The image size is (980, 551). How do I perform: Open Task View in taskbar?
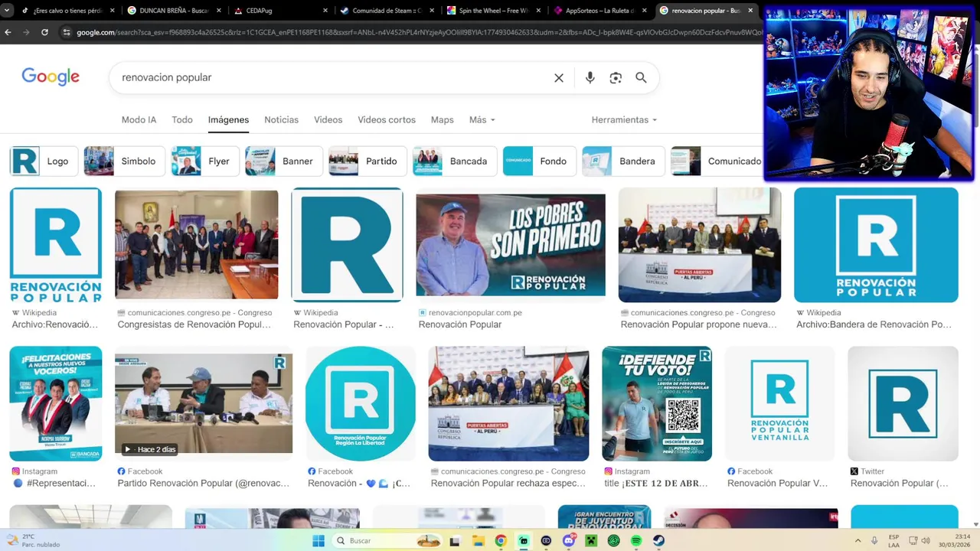455,541
